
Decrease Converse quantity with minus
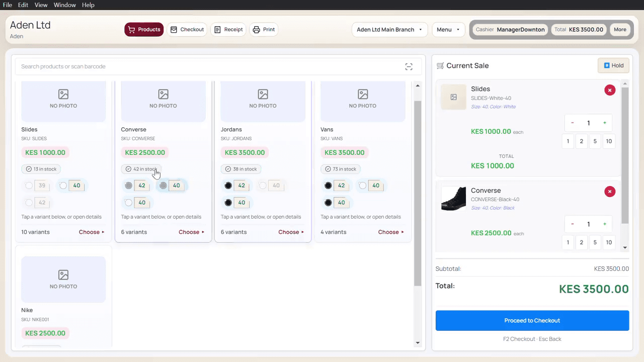tap(573, 224)
